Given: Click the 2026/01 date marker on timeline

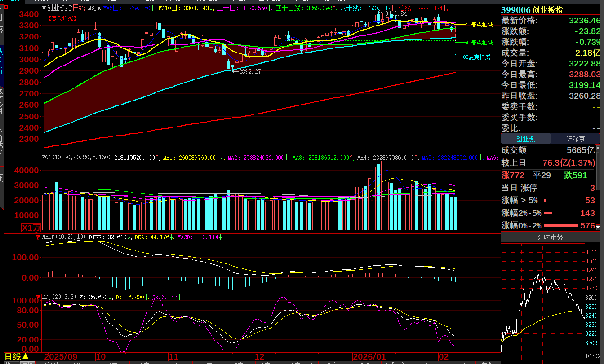Looking at the screenshot, I should 369,356.
